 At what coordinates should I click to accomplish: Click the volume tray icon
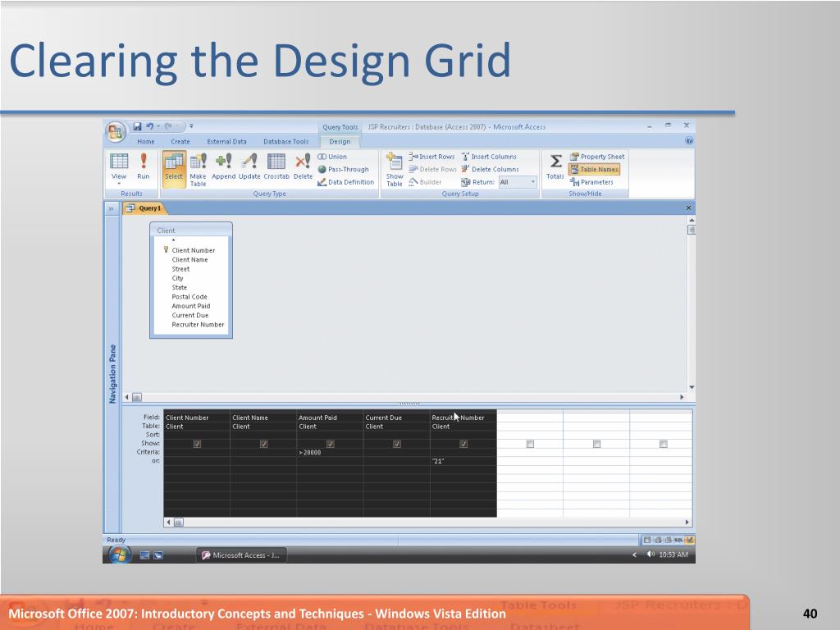(x=650, y=555)
